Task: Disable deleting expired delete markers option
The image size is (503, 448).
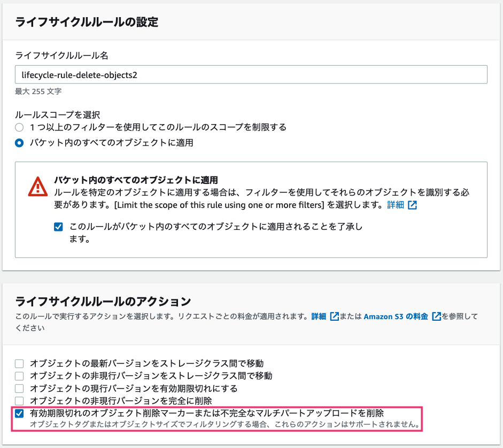Action: point(19,413)
